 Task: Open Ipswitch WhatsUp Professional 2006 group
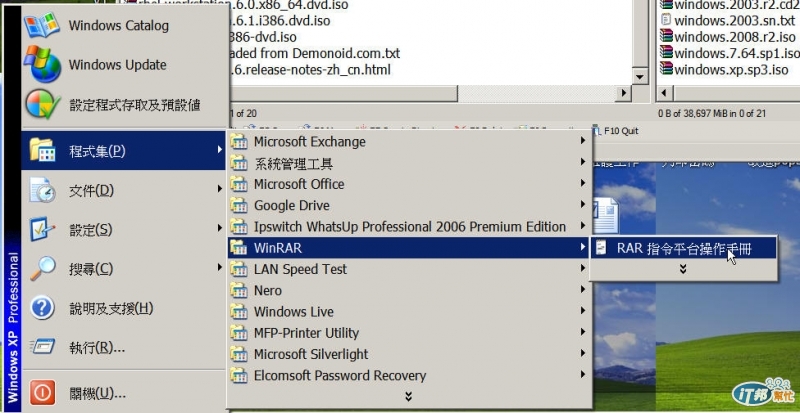click(410, 227)
